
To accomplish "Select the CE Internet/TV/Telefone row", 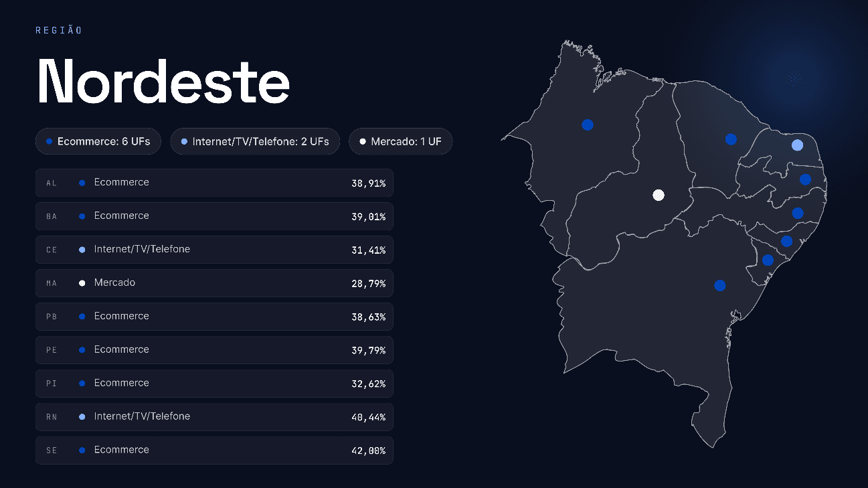I will (x=214, y=250).
